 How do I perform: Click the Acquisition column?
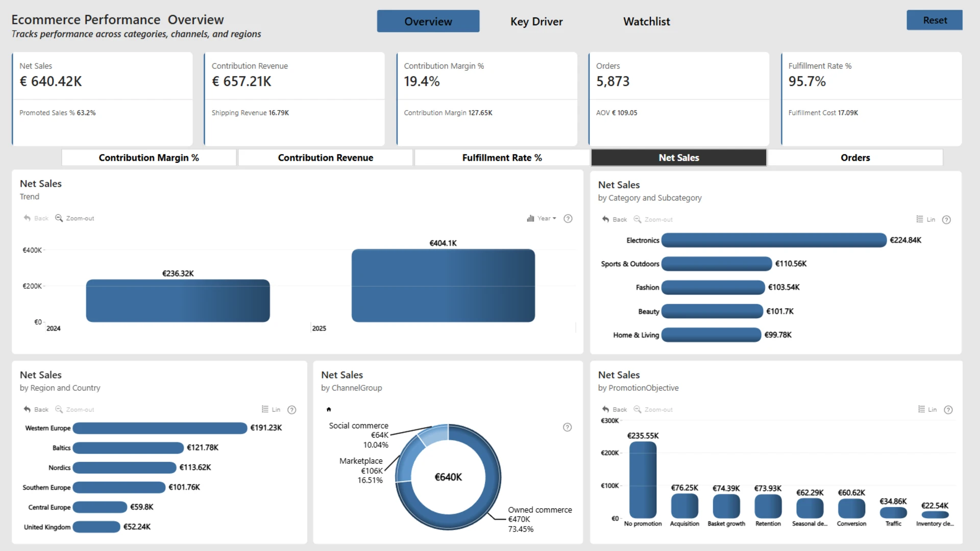click(684, 506)
